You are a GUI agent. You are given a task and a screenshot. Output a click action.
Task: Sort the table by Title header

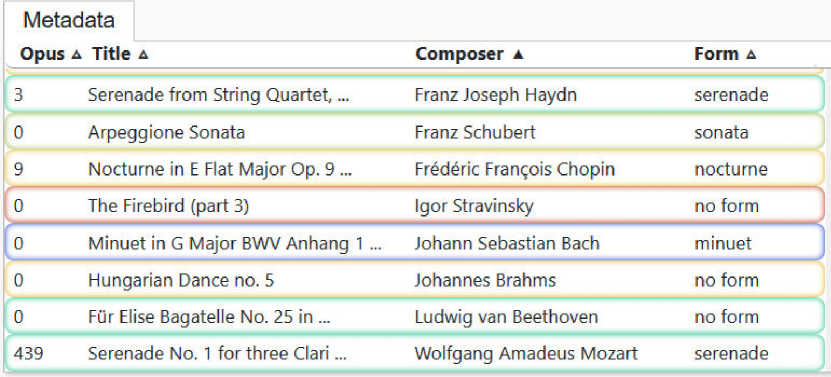pyautogui.click(x=111, y=54)
